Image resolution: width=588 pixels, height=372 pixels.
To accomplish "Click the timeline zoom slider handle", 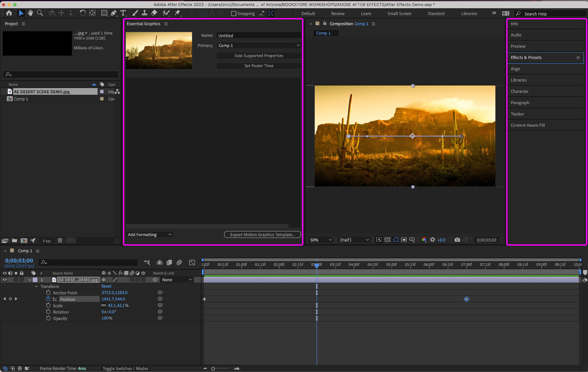I will click(x=213, y=369).
